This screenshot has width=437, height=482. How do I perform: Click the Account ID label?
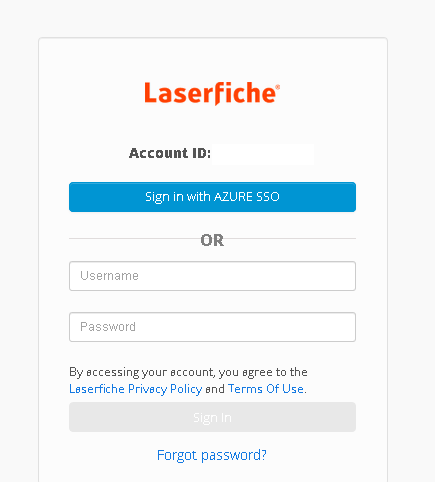[x=170, y=153]
